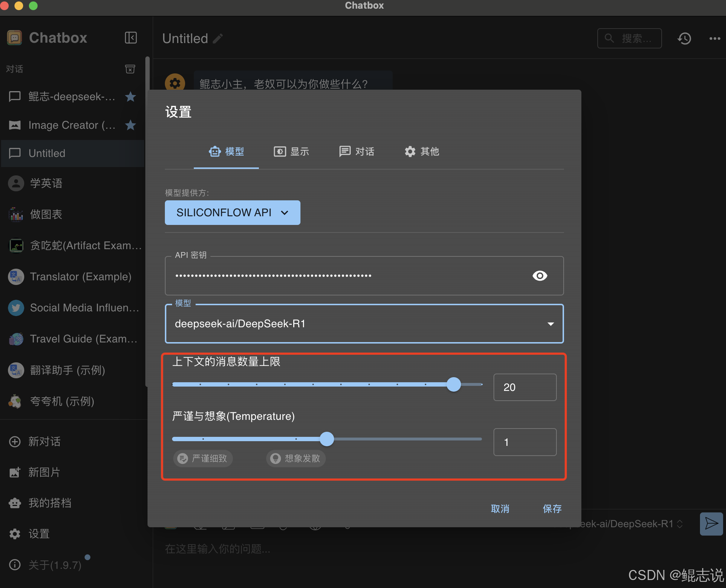Click the 保存 button
726x588 pixels.
(552, 509)
